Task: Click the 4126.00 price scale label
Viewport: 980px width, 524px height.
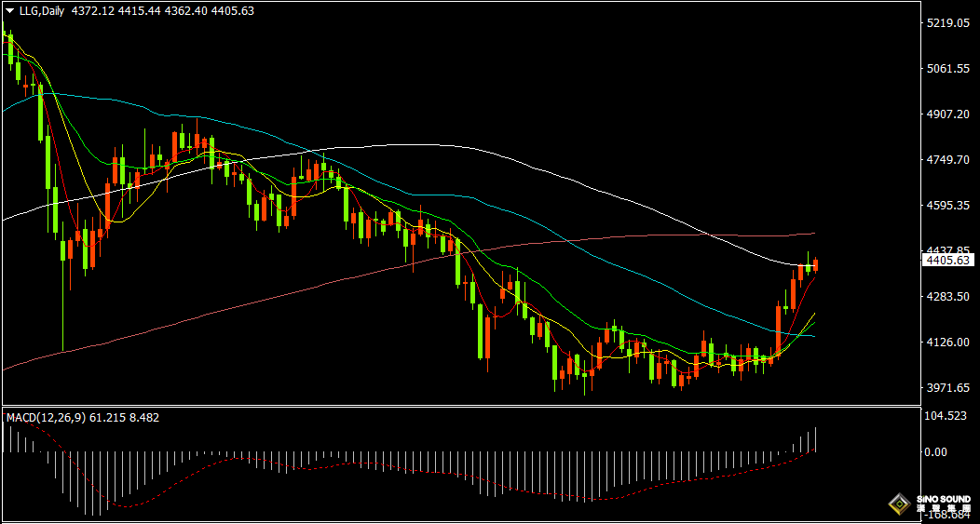Action: point(949,342)
